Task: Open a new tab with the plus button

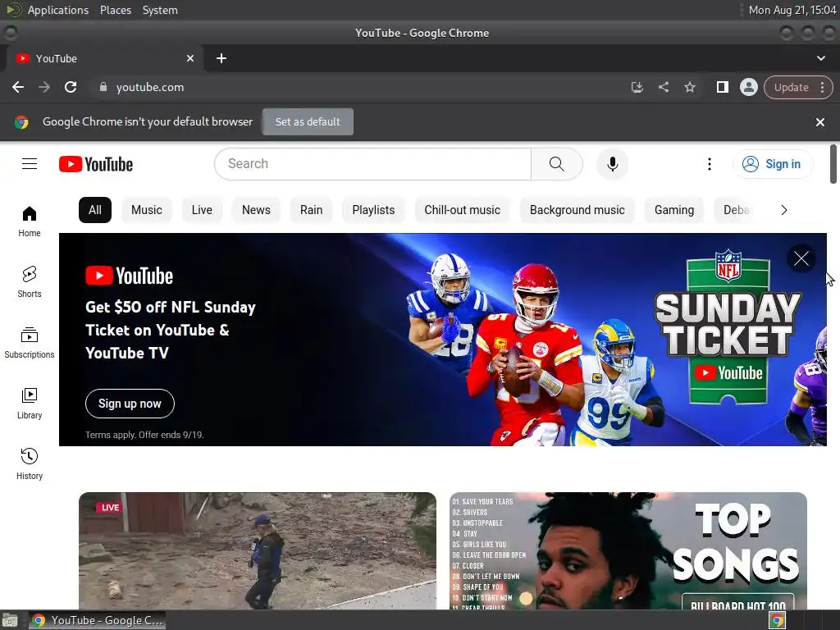Action: click(221, 58)
